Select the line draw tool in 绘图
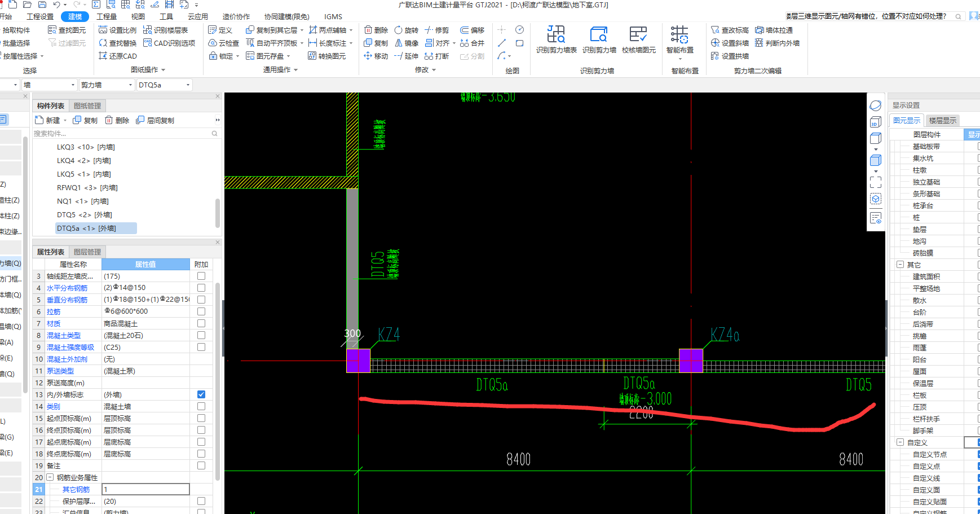 tap(502, 43)
